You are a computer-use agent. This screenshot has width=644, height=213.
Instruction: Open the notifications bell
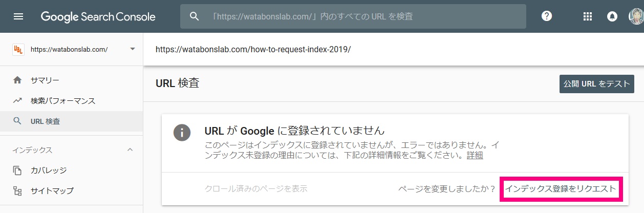coord(612,16)
